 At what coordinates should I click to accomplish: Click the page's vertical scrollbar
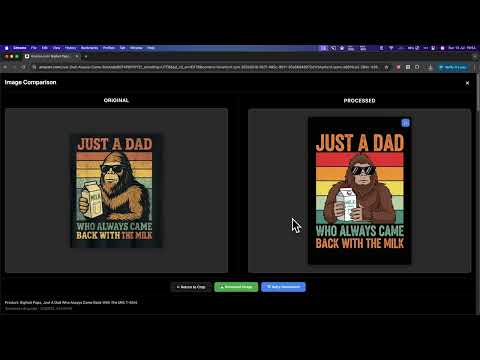click(x=478, y=93)
